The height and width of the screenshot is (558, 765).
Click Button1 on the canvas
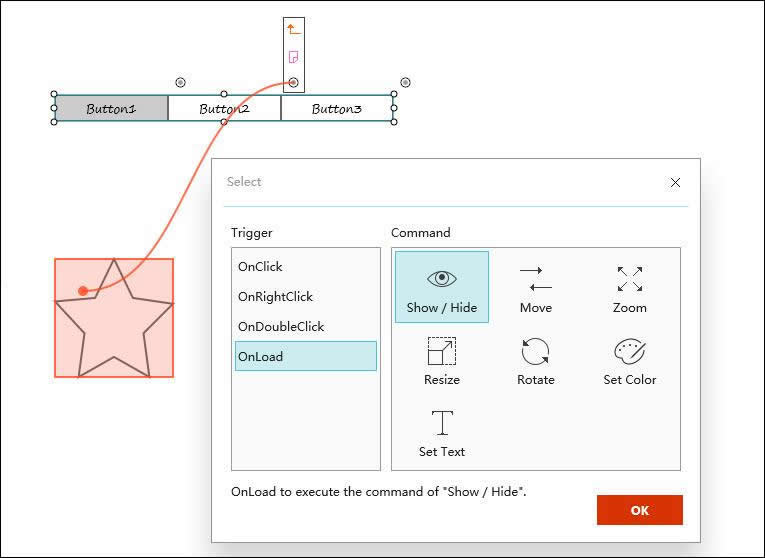111,108
